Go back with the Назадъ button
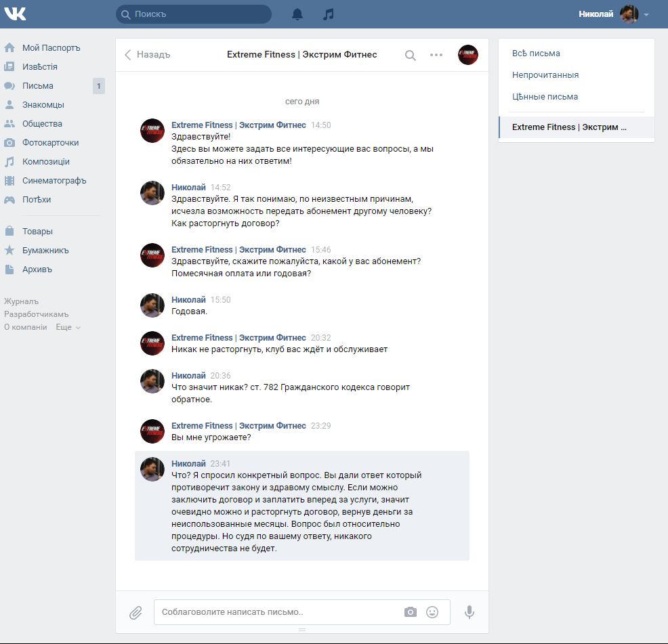The image size is (668, 644). [x=147, y=55]
